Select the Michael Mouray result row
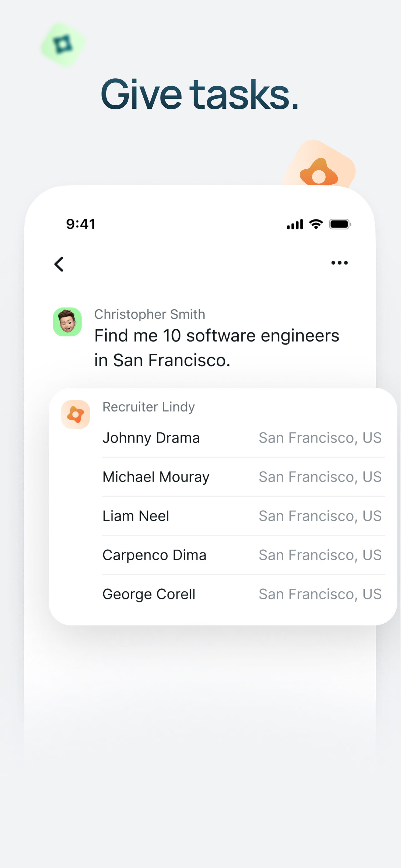The height and width of the screenshot is (868, 401). [243, 477]
